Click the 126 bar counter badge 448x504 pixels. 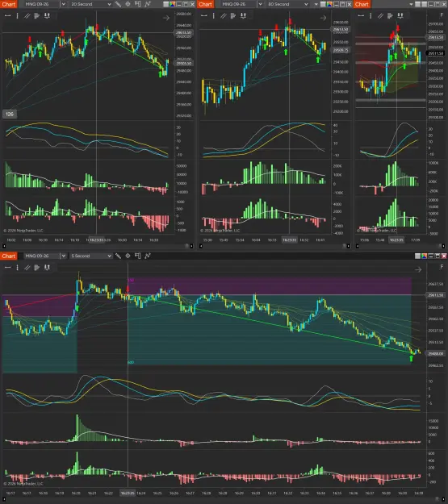pyautogui.click(x=10, y=115)
